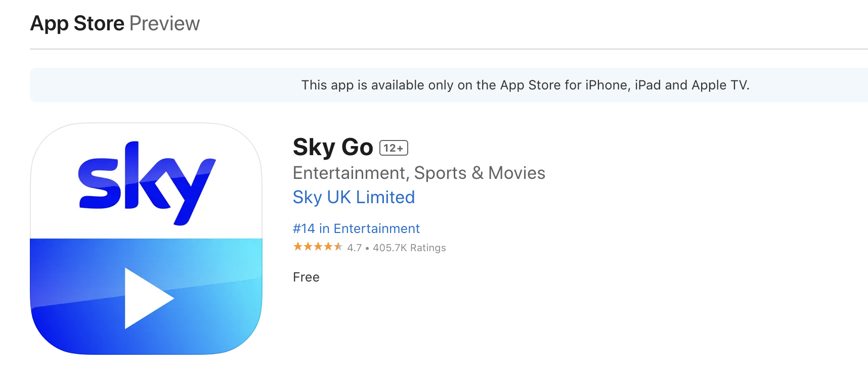Click the app availability banner message
The width and height of the screenshot is (868, 373).
click(x=525, y=85)
